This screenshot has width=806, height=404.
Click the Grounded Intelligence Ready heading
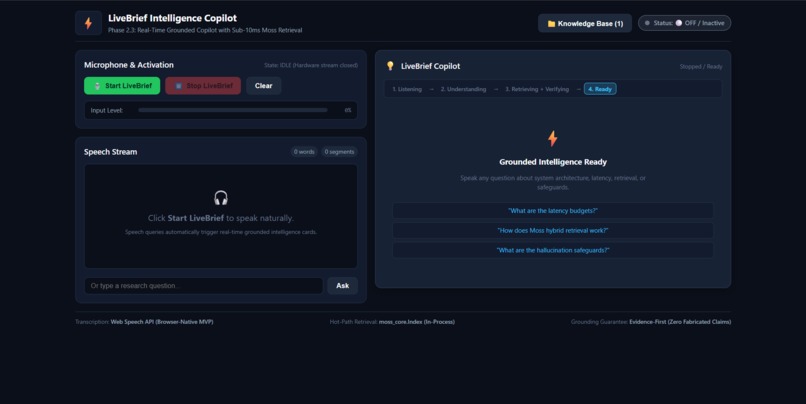pos(553,162)
